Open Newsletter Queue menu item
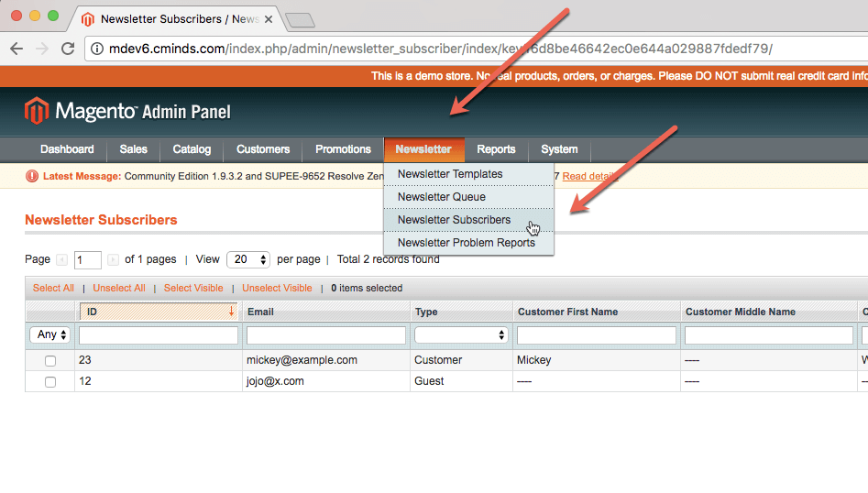 tap(441, 197)
